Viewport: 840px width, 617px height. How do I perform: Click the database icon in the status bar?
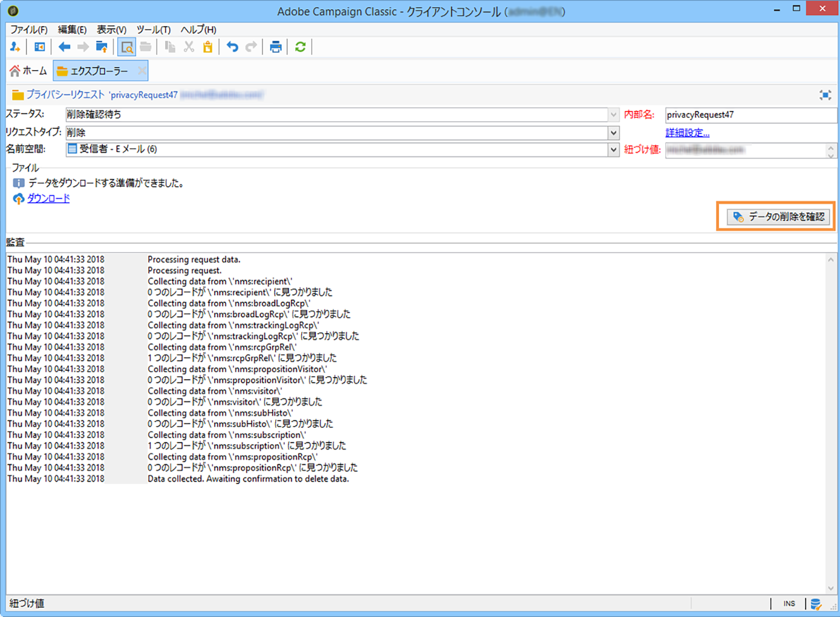pos(816,604)
